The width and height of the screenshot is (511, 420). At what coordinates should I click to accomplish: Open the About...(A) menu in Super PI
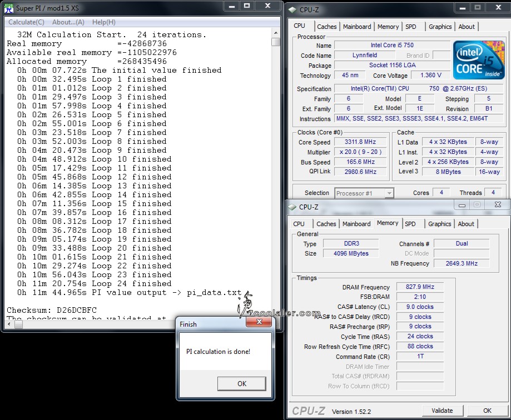click(x=68, y=22)
